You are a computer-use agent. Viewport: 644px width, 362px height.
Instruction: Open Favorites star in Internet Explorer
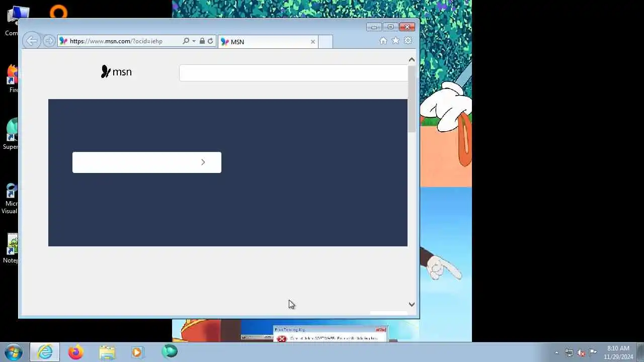[x=395, y=41]
